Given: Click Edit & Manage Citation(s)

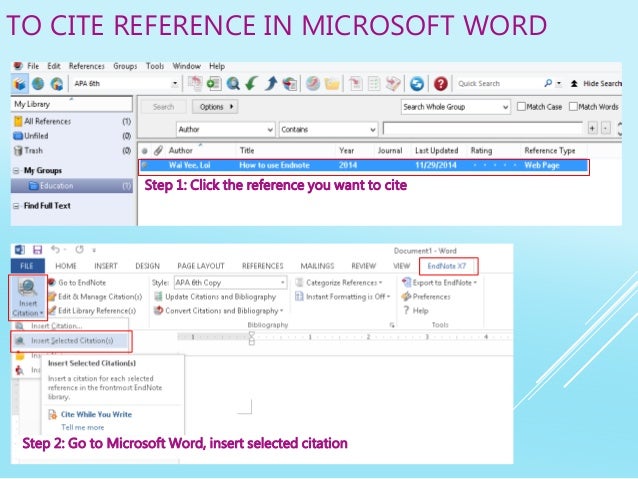Looking at the screenshot, I should [x=95, y=297].
